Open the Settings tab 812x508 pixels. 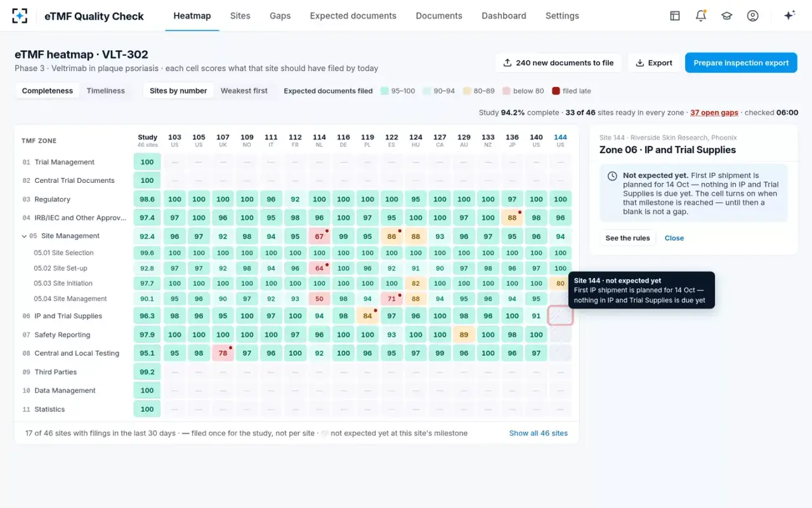pos(562,16)
